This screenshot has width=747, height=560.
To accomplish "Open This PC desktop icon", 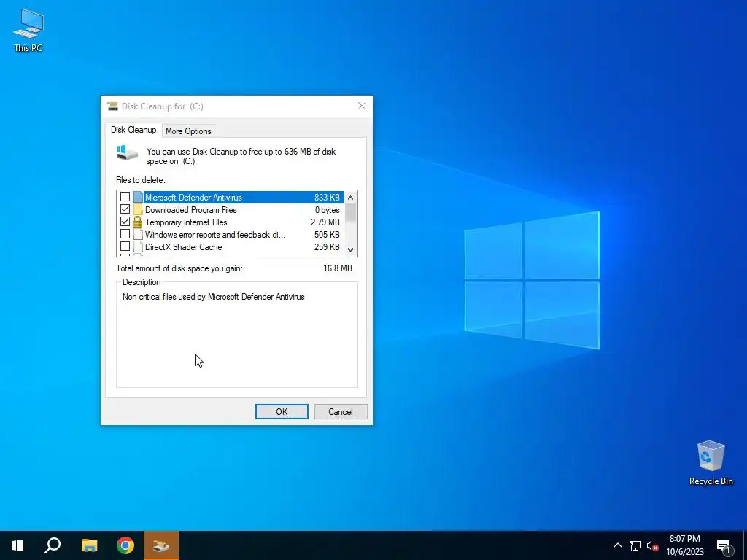I will (28, 29).
